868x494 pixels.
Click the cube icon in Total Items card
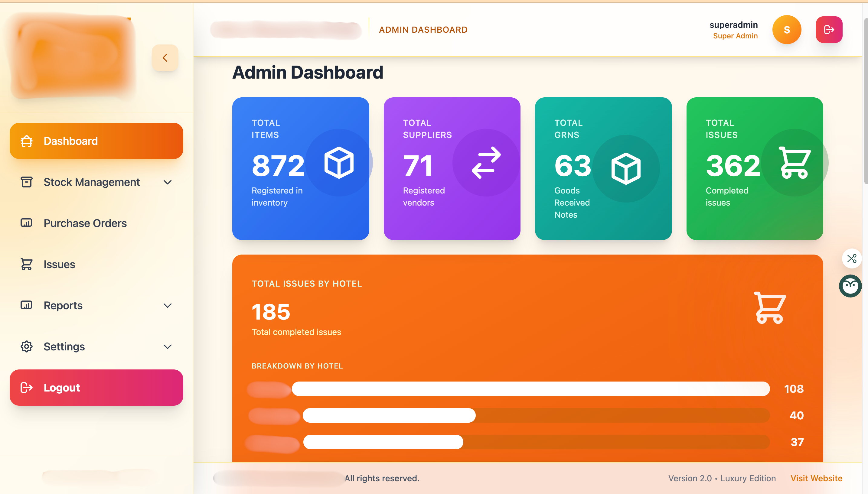point(339,163)
